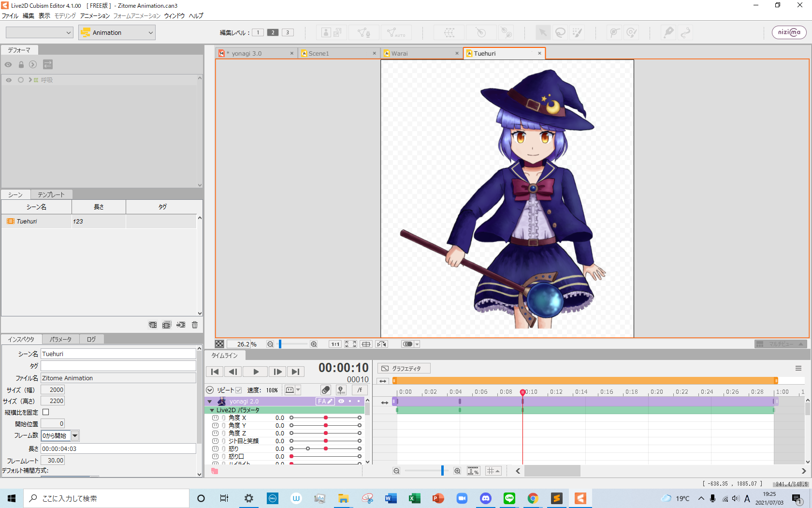Toggle visibility eye for 呼吸 deformer row

click(x=9, y=80)
